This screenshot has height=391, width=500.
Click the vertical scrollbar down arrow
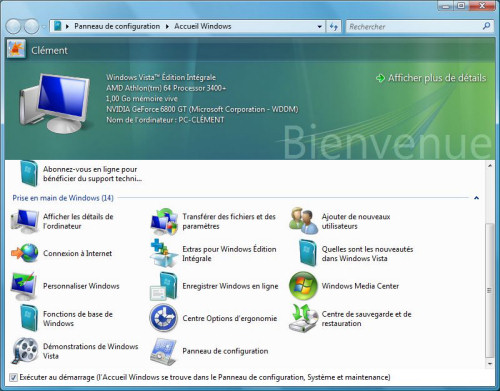click(489, 364)
